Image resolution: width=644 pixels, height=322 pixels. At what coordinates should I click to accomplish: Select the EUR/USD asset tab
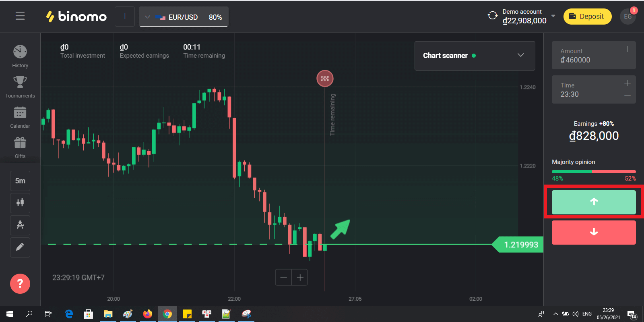point(184,17)
